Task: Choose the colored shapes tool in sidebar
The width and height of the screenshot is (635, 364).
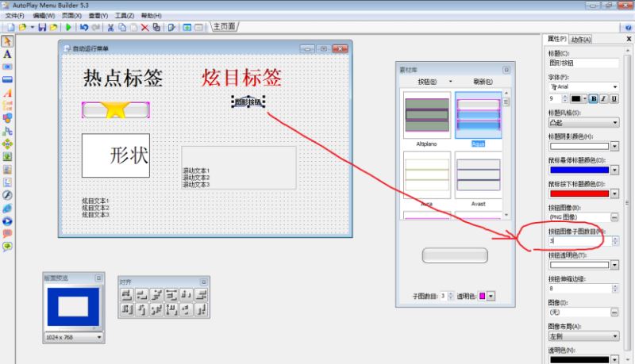Action: 7,118
